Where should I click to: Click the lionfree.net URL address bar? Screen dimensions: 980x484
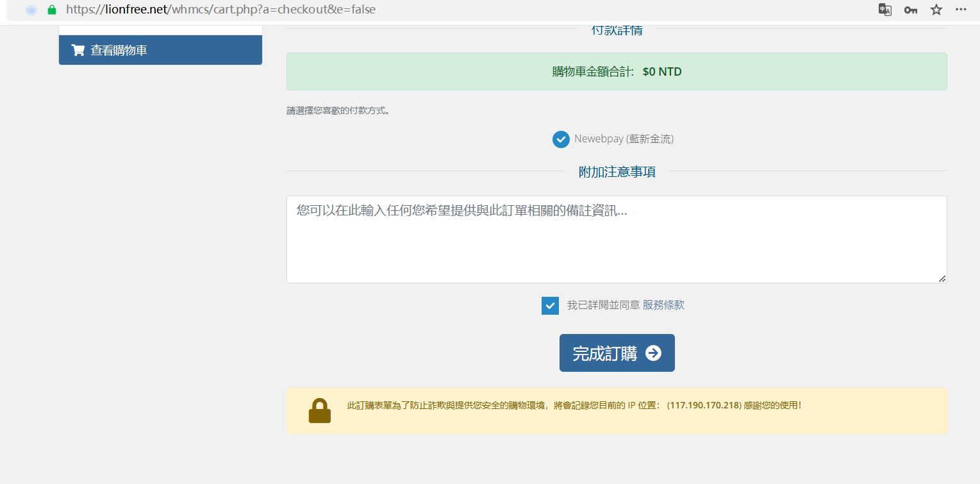[x=220, y=10]
